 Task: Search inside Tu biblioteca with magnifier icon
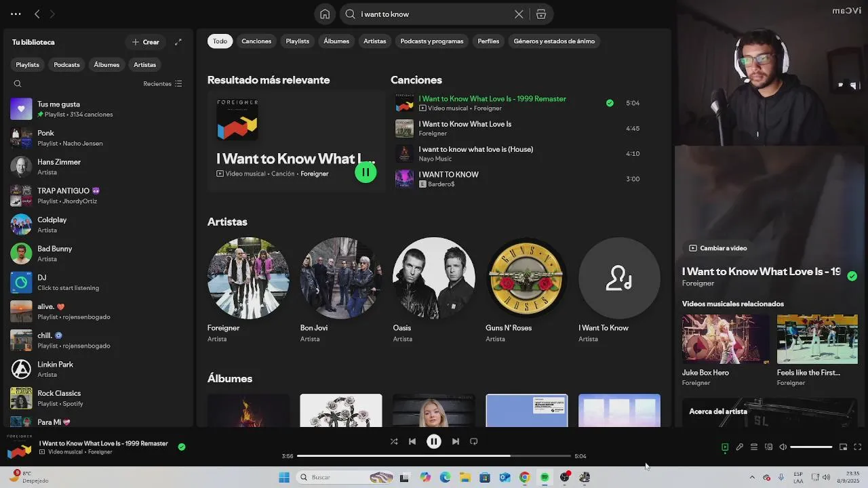pos(18,84)
